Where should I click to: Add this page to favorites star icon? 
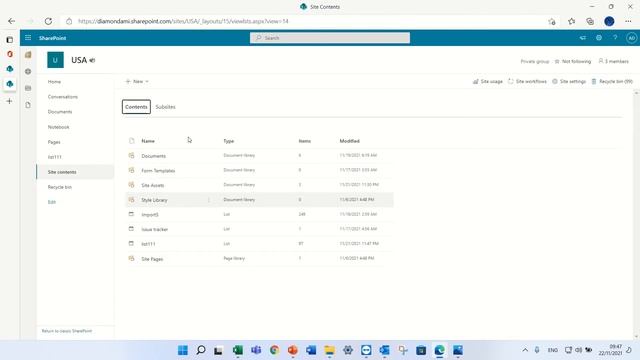tap(552, 22)
